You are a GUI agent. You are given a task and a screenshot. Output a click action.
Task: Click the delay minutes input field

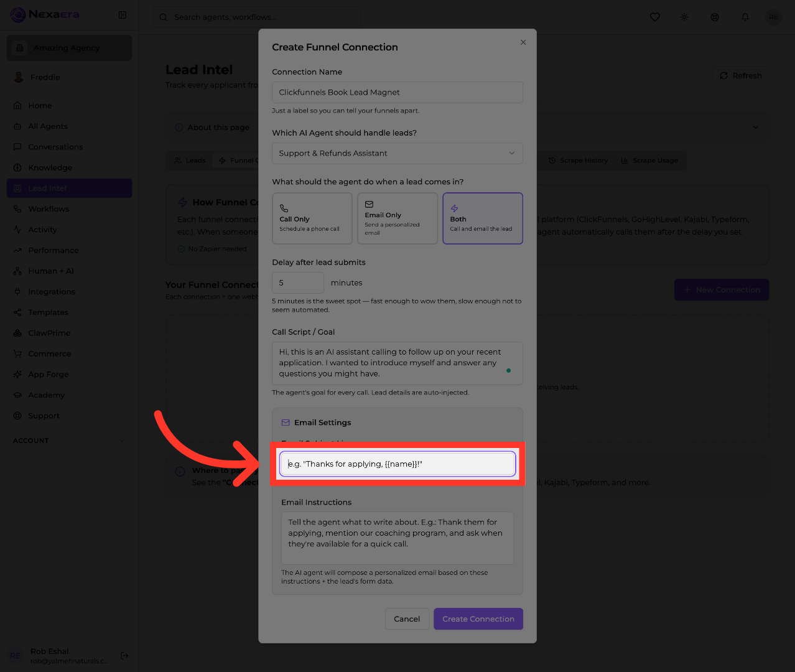click(298, 282)
